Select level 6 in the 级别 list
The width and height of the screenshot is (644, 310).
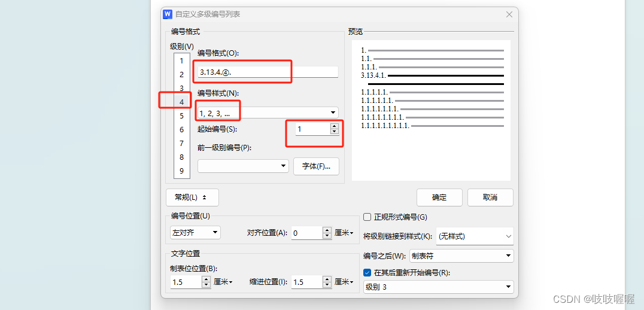181,129
